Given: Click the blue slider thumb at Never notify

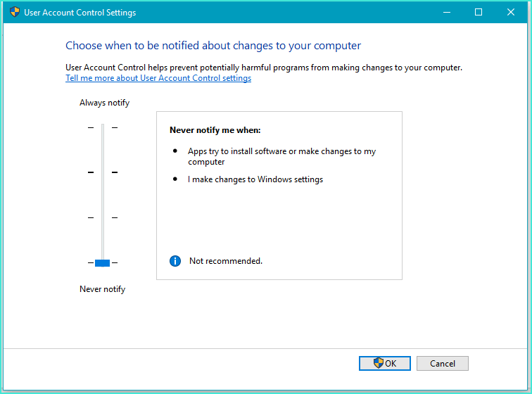Looking at the screenshot, I should coord(103,263).
